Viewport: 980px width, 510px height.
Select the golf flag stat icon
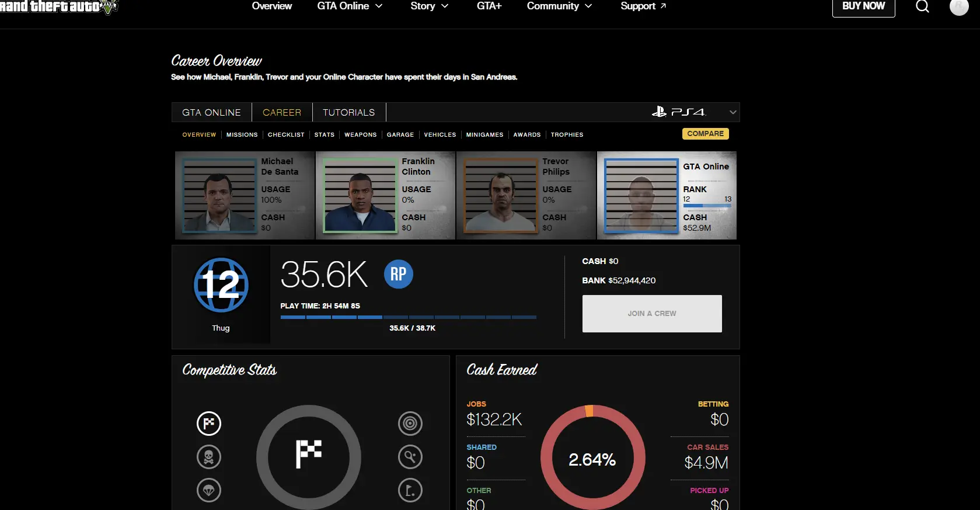(x=410, y=490)
